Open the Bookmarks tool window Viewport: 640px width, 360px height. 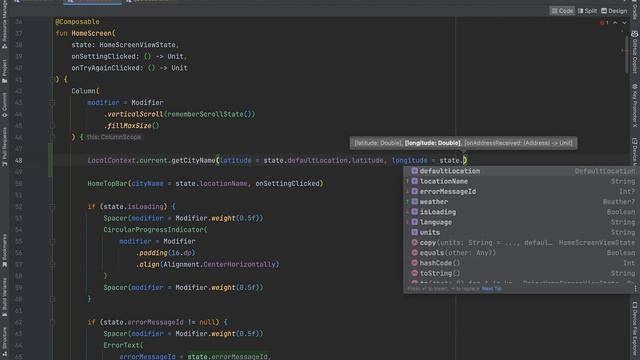(x=4, y=251)
